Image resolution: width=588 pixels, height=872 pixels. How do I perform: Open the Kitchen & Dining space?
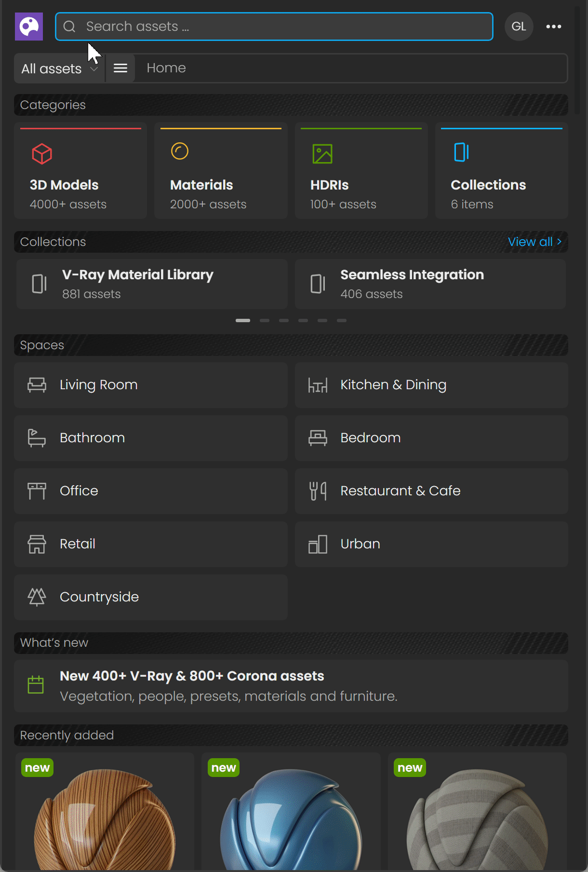click(431, 385)
